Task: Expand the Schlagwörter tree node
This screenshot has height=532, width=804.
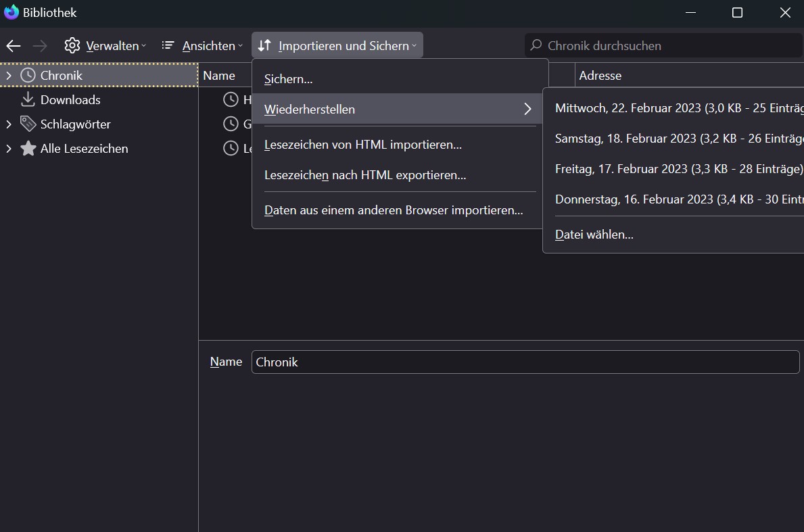Action: tap(9, 124)
